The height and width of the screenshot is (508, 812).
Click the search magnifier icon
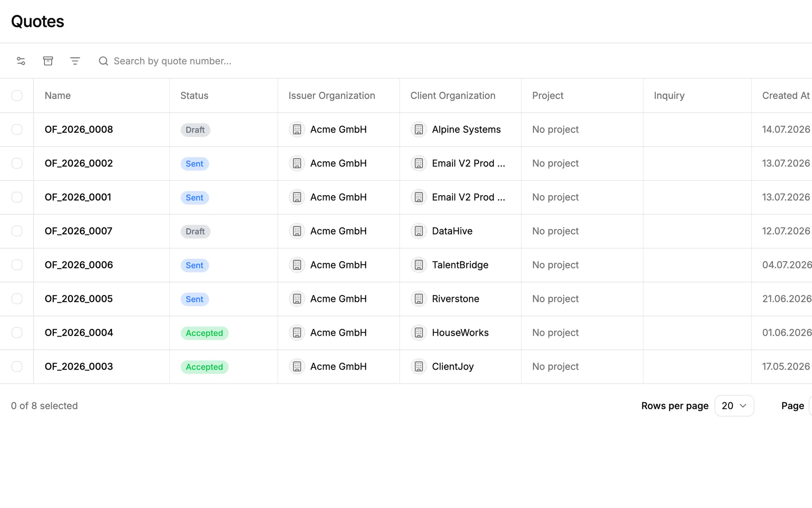[x=104, y=61]
